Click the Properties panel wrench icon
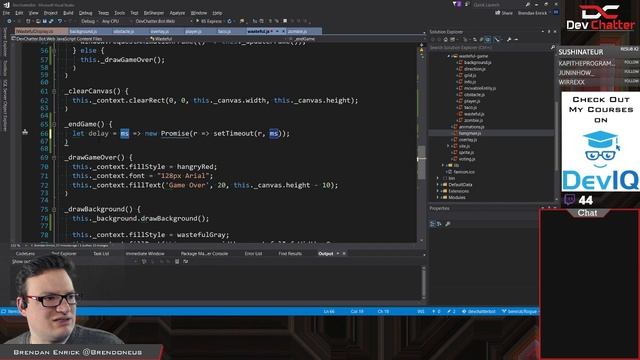This screenshot has width=640, height=360. point(448,224)
